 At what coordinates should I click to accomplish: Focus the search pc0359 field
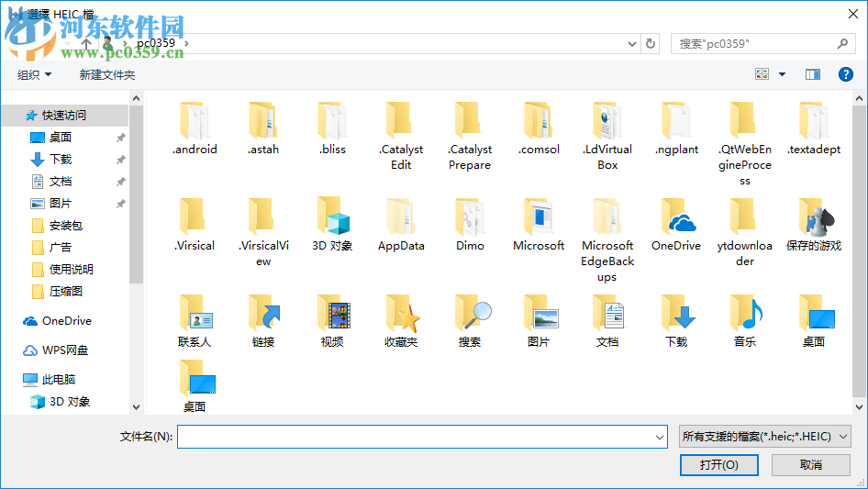tap(762, 44)
